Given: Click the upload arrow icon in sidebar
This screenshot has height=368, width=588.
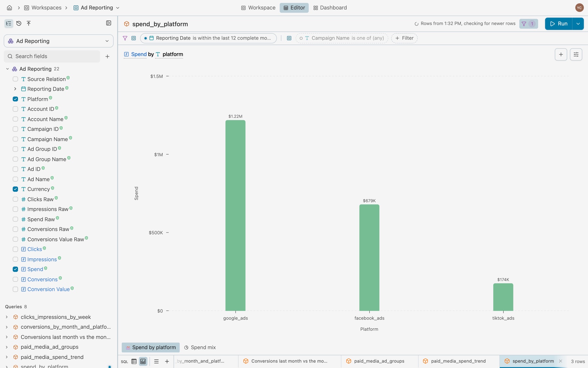Looking at the screenshot, I should 29,23.
